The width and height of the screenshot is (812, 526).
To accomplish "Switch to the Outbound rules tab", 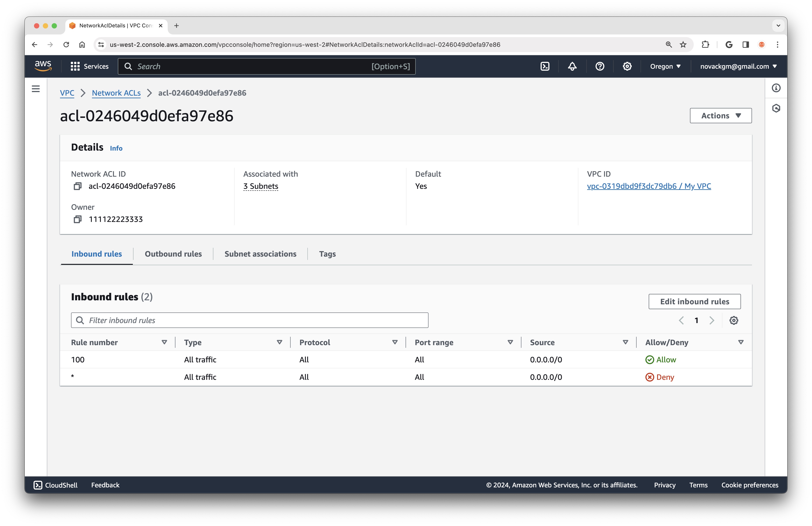I will [x=173, y=254].
